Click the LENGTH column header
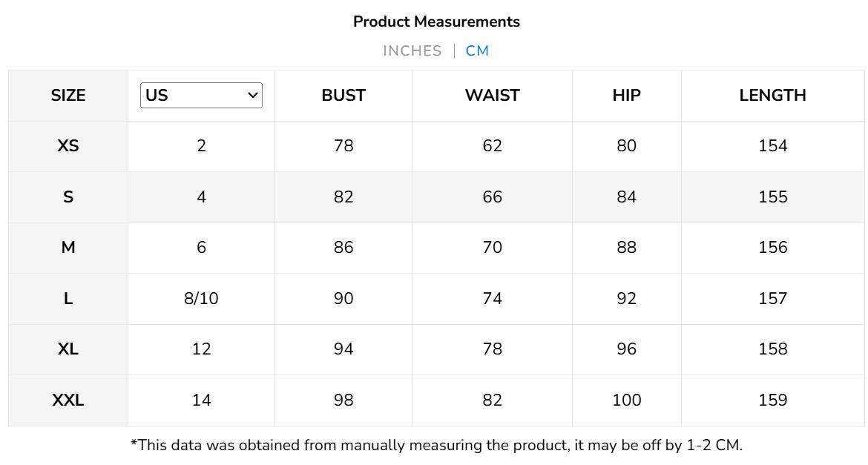The width and height of the screenshot is (868, 465). tap(772, 96)
